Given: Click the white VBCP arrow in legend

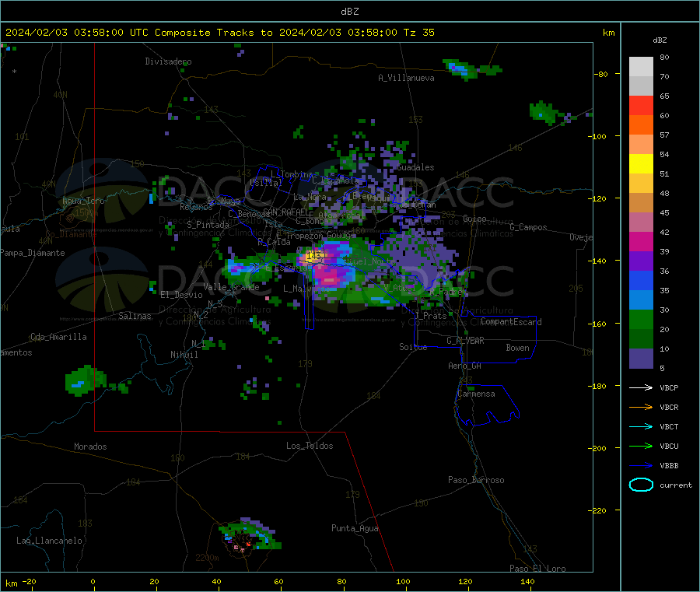Looking at the screenshot, I should click(x=641, y=387).
